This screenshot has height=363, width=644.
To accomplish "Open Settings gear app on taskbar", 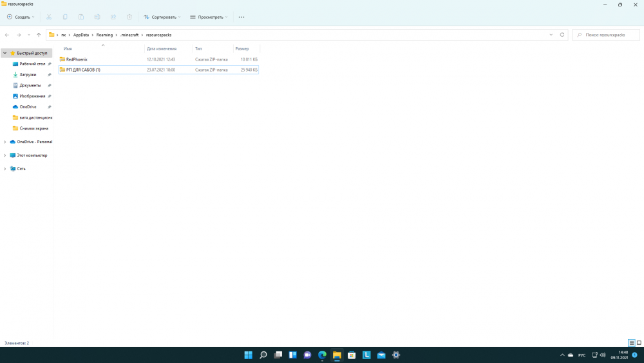I will tap(396, 355).
